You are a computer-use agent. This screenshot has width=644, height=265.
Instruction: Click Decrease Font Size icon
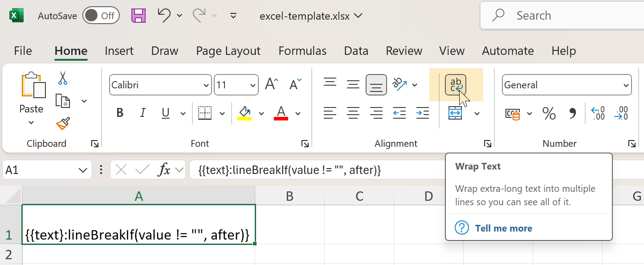295,84
